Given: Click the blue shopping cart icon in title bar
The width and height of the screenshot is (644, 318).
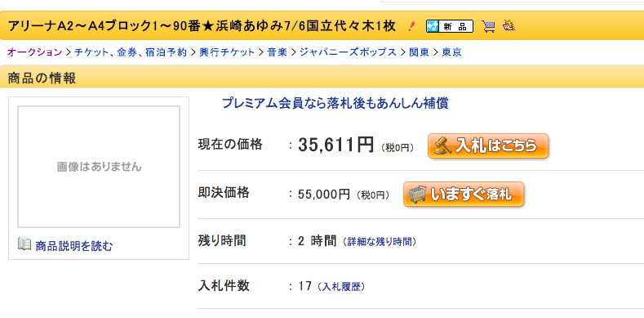Looking at the screenshot, I should 488,27.
